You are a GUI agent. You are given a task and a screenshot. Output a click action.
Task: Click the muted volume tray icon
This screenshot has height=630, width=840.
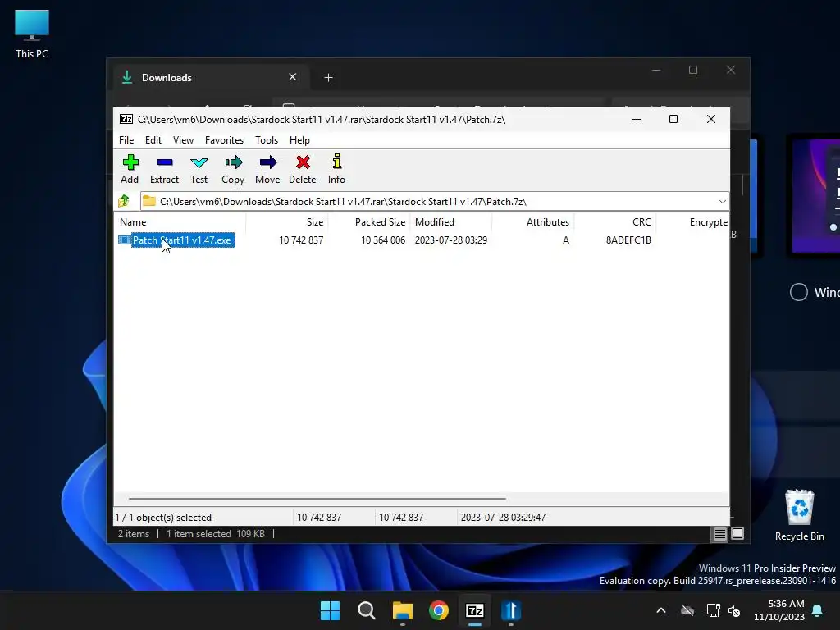734,610
